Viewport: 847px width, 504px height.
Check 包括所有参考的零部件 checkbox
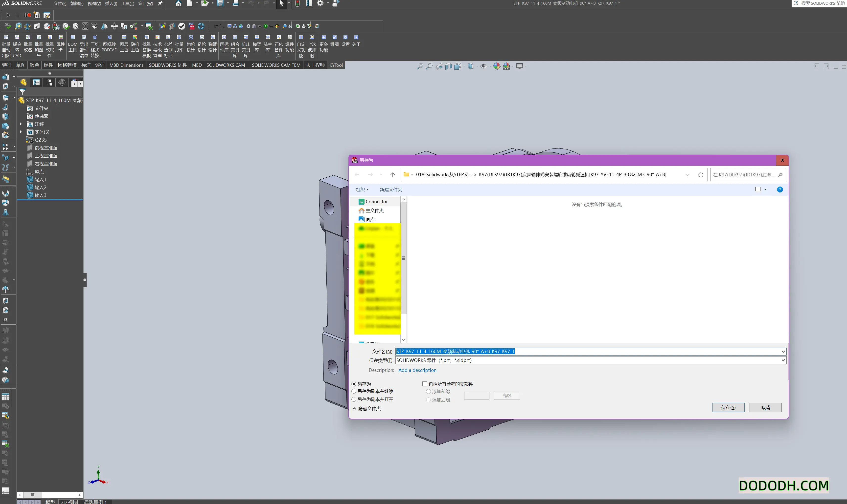[x=425, y=384]
